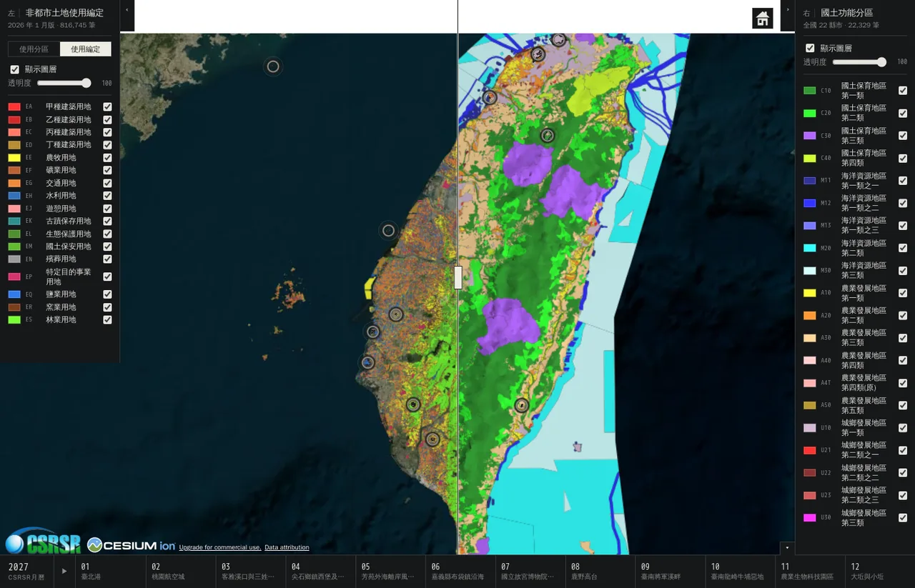Jump to timeline month 01 臺北港
Viewport: 915px width, 588px height.
point(109,572)
